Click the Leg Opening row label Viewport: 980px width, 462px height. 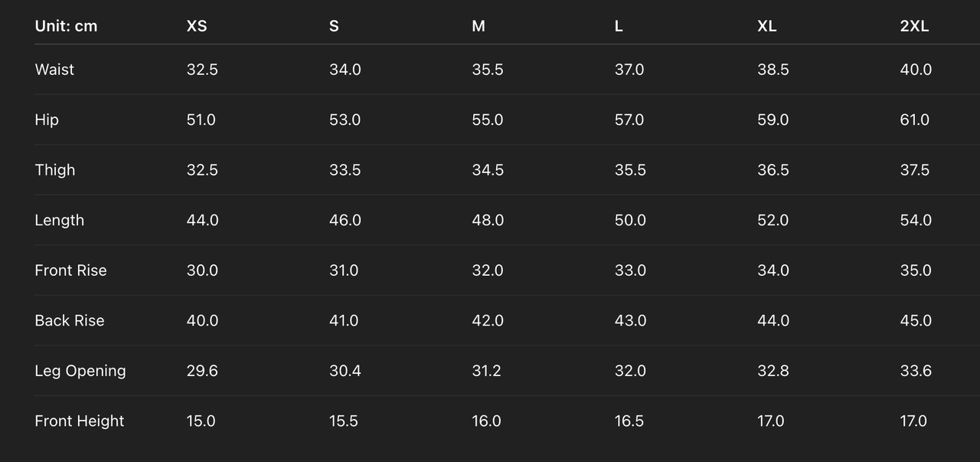80,371
